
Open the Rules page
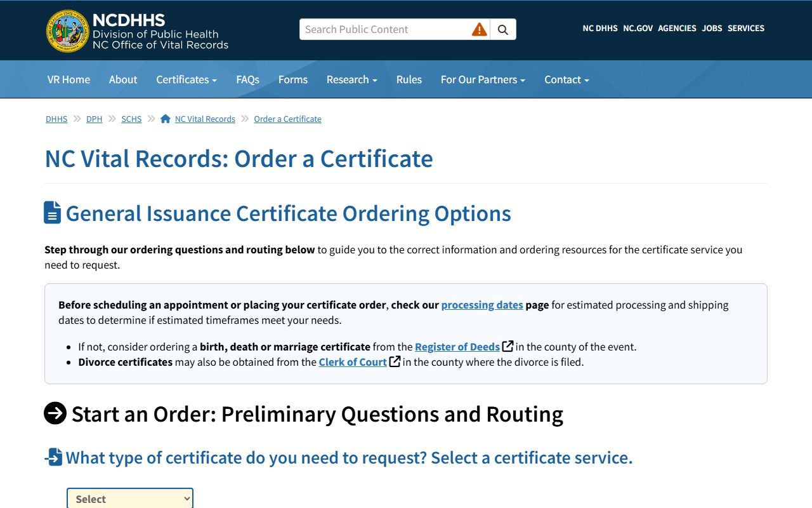[409, 79]
